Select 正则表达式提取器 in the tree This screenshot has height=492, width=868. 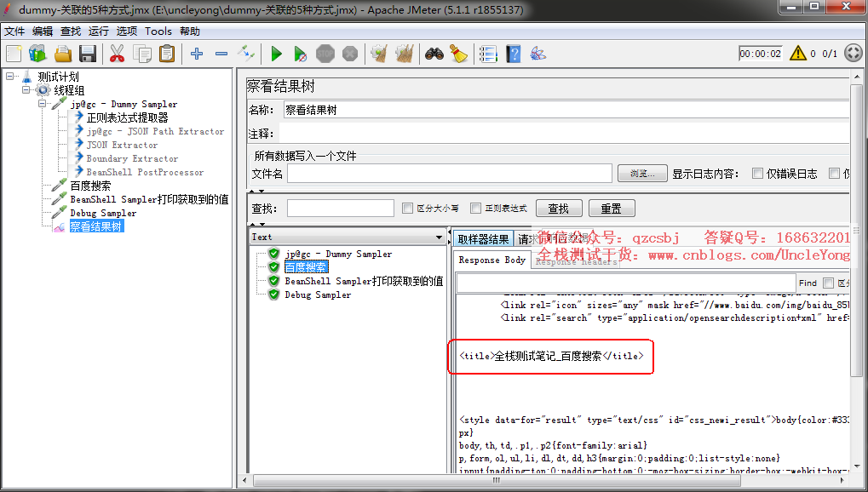127,117
